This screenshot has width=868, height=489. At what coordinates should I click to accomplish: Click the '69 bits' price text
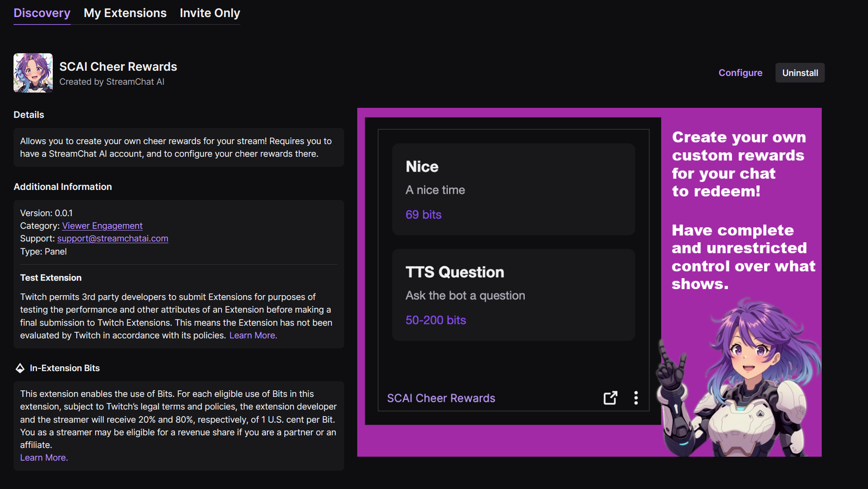point(424,214)
